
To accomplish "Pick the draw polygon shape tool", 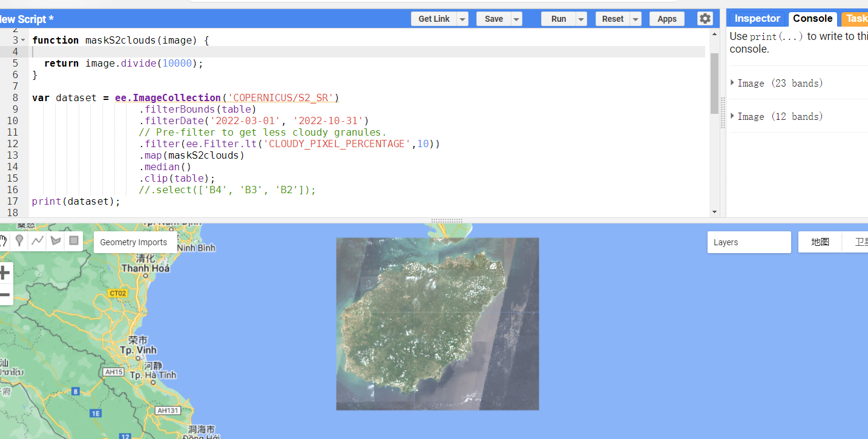I will pyautogui.click(x=56, y=241).
